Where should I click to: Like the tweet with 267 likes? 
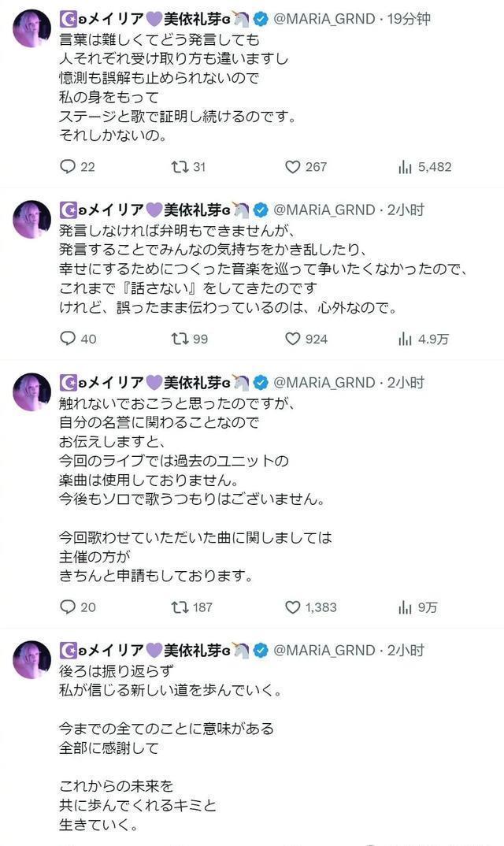293,167
